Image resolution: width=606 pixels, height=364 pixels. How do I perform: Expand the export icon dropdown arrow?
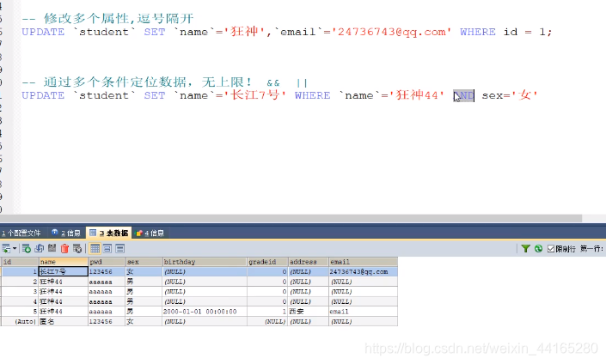pos(15,249)
